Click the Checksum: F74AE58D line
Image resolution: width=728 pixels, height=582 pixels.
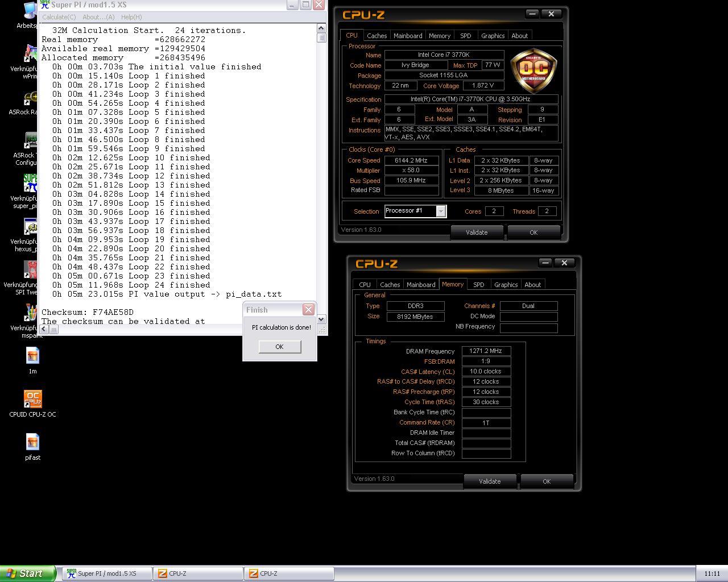[88, 312]
